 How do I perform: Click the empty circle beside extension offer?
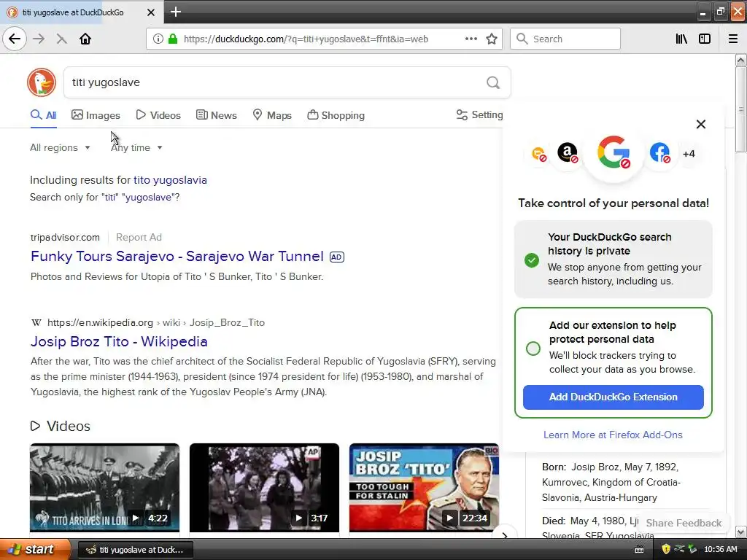533,349
